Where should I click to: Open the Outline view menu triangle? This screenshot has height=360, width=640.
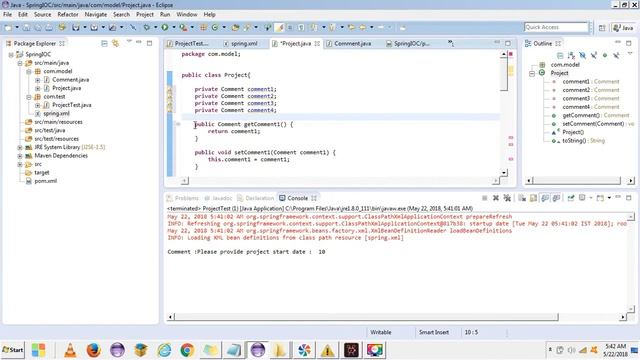(630, 53)
